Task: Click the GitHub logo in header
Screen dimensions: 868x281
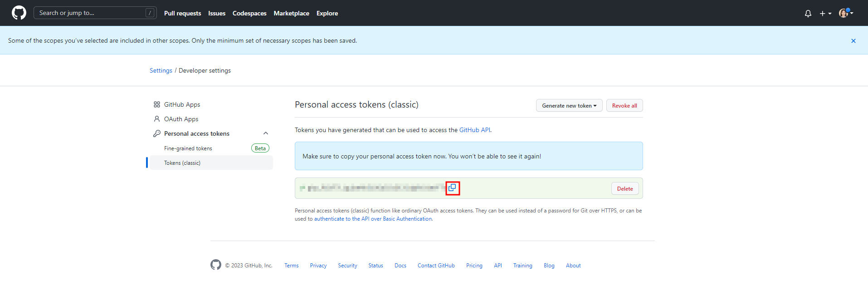Action: pos(19,13)
